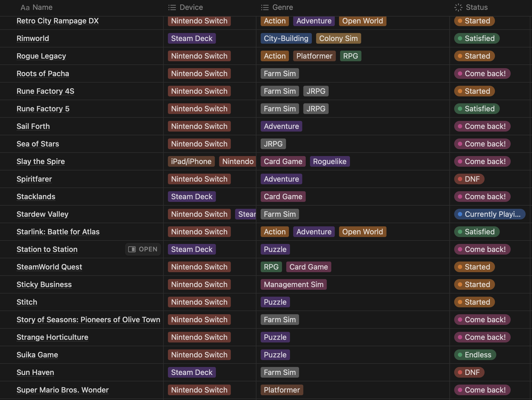
Task: Click the Super Mario Bros. Wonder title
Action: pos(63,390)
